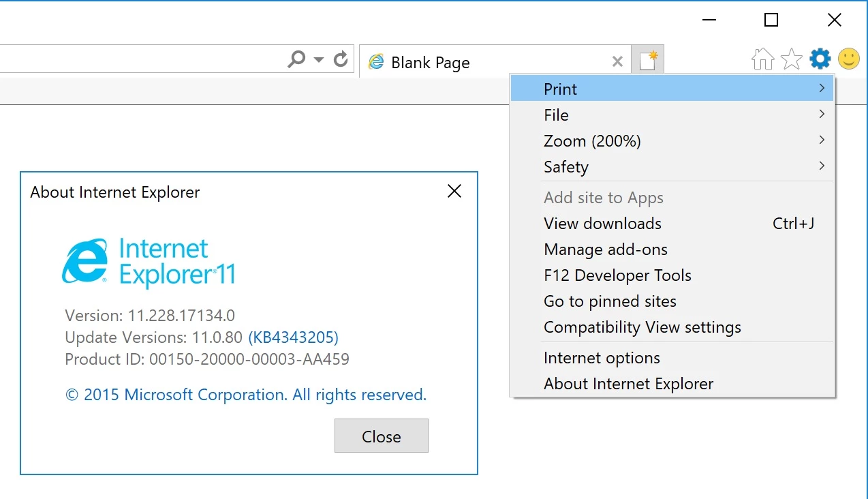Open Internet options
This screenshot has height=499, width=868.
coord(672,358)
